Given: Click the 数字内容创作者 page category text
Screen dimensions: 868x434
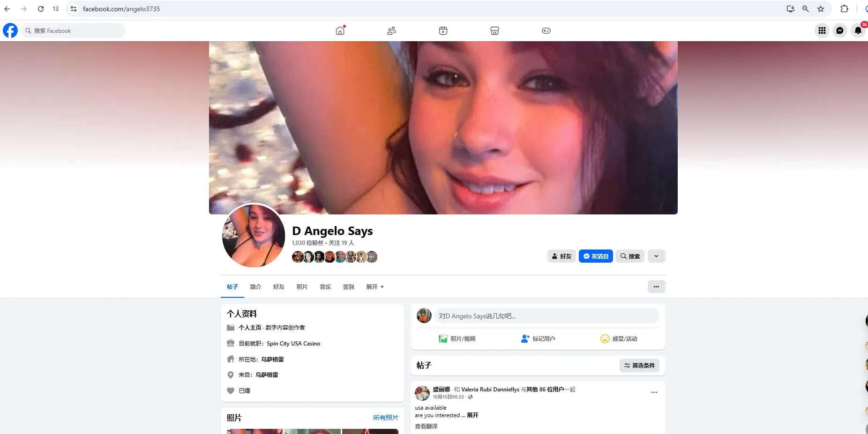Looking at the screenshot, I should tap(285, 327).
